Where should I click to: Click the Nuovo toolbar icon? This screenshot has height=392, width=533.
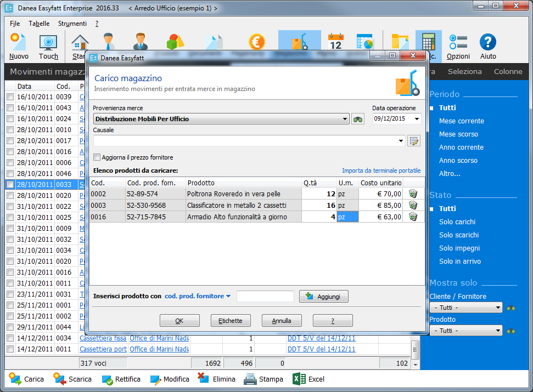[19, 46]
